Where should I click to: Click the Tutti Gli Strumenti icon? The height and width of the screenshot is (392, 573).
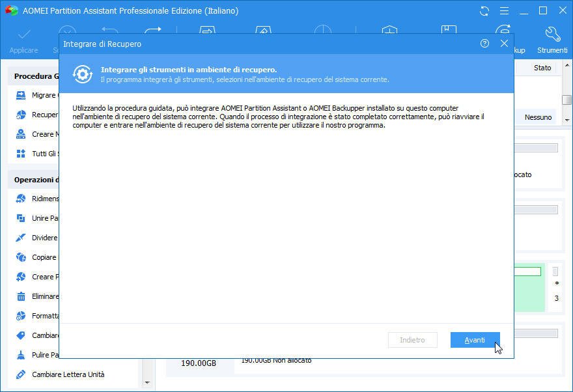(x=21, y=154)
